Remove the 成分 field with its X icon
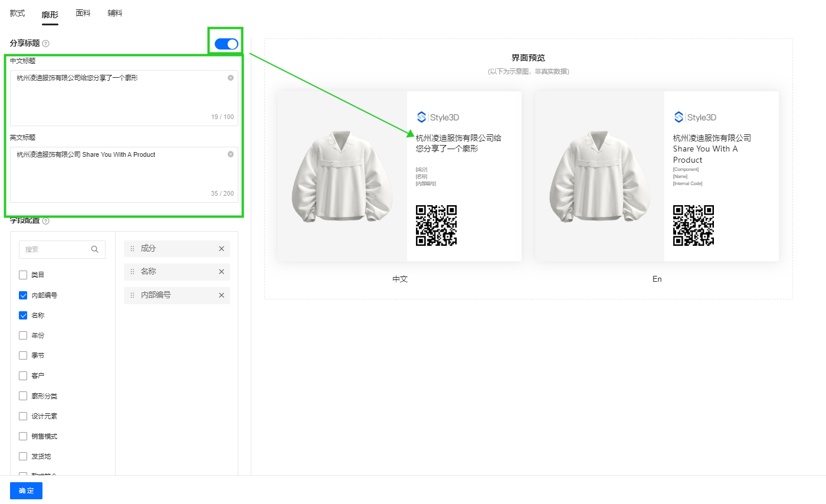This screenshot has height=504, width=826. pyautogui.click(x=221, y=249)
